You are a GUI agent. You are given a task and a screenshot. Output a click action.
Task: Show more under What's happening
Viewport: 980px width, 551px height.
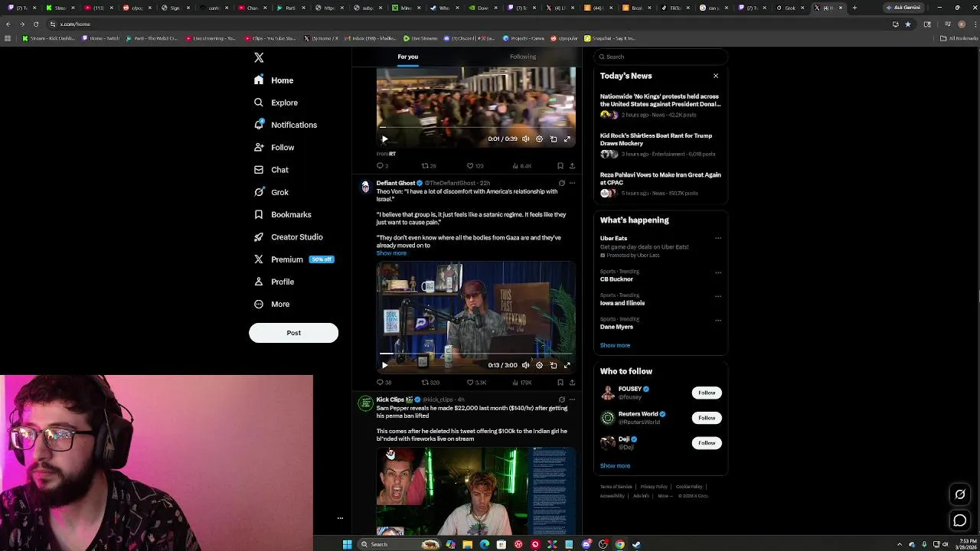615,346
